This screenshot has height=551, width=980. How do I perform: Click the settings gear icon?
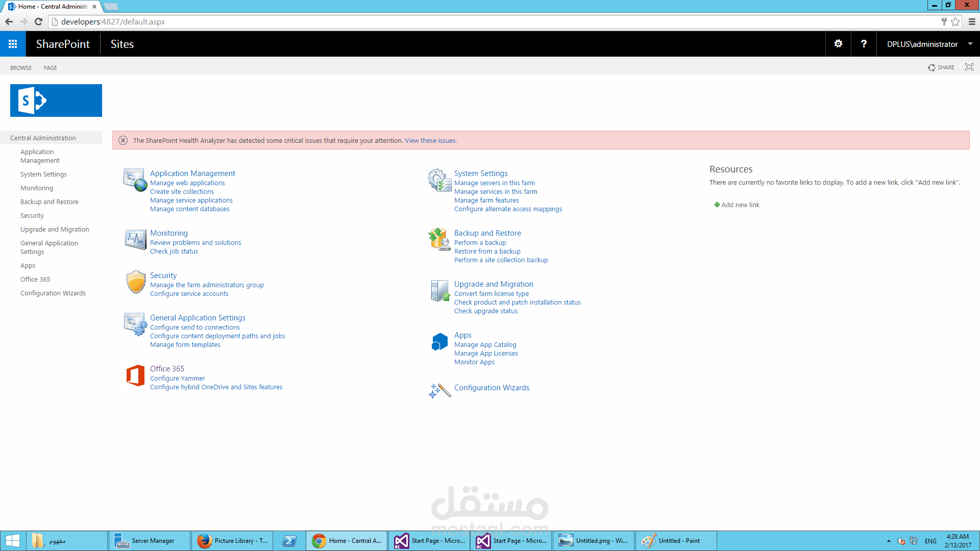click(838, 44)
